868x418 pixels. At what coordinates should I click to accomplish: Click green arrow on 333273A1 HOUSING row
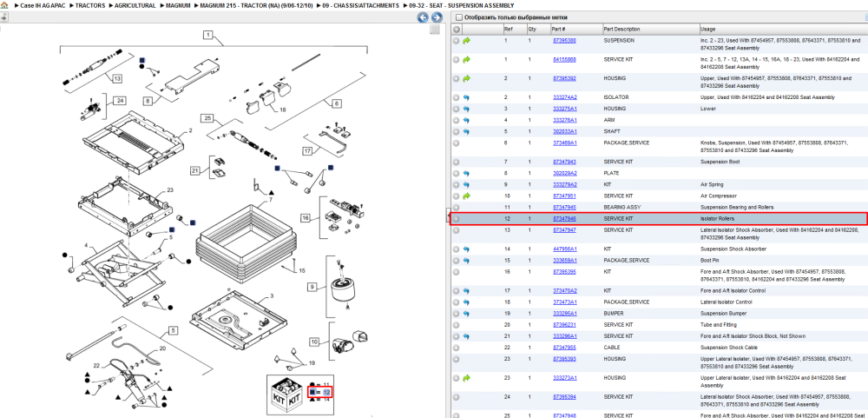[x=467, y=378]
